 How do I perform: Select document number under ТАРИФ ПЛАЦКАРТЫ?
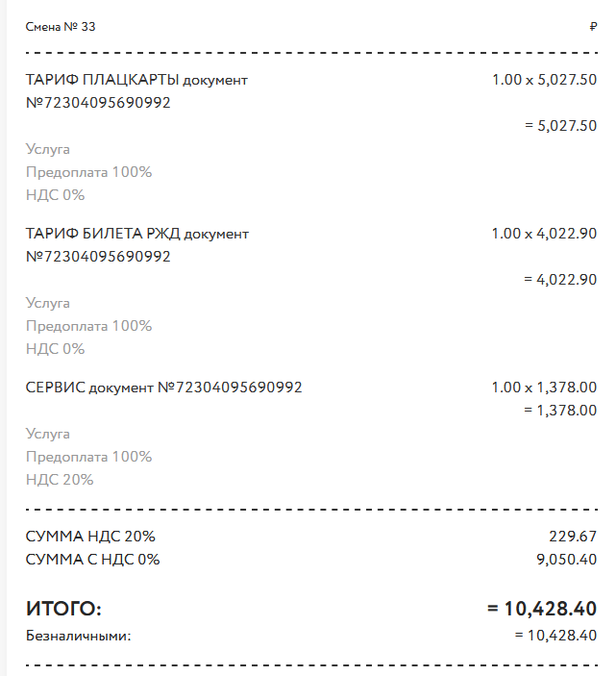(98, 103)
